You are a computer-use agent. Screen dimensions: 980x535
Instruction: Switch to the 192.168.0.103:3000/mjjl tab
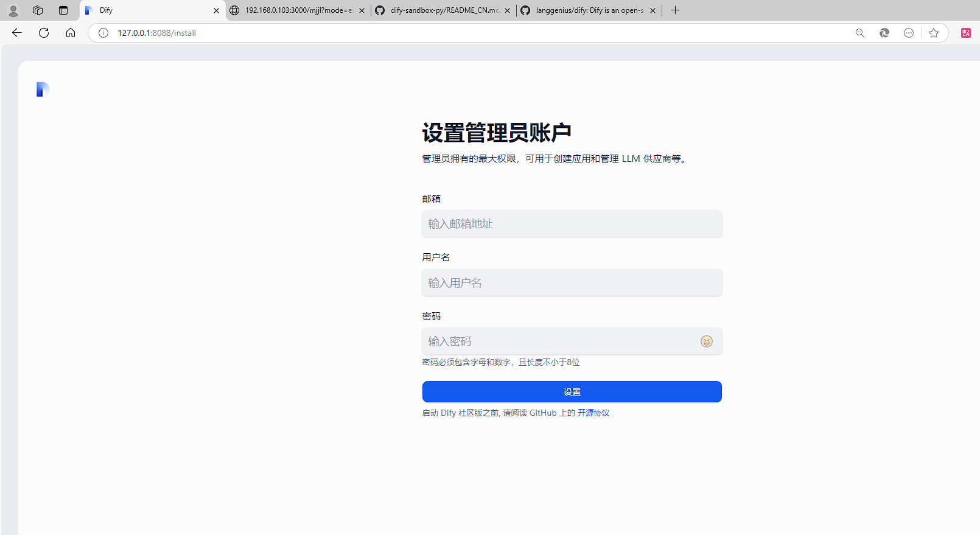(298, 10)
